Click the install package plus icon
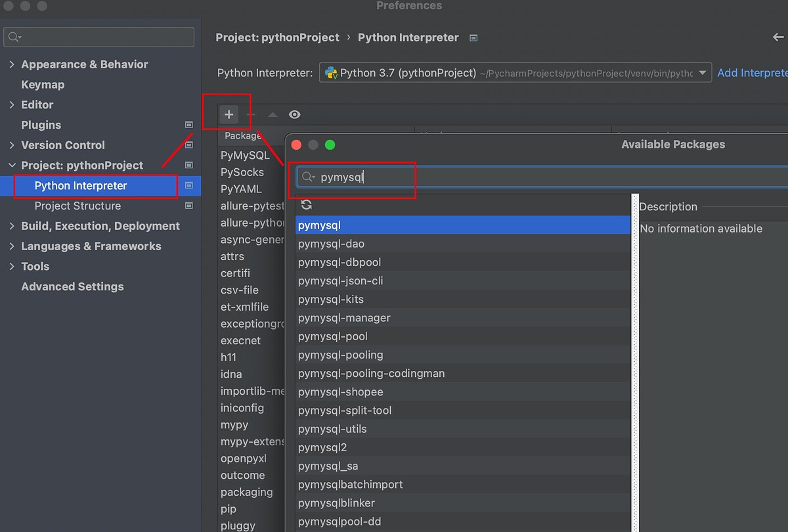This screenshot has width=788, height=532. click(x=228, y=114)
